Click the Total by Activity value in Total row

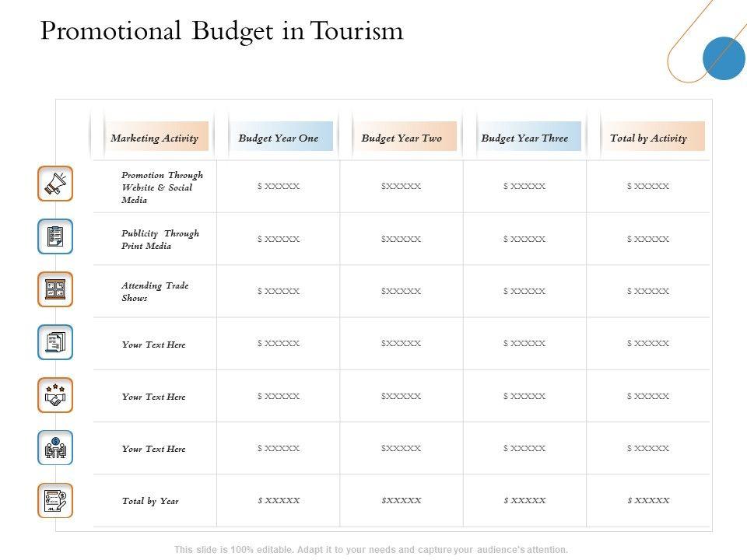pos(648,500)
